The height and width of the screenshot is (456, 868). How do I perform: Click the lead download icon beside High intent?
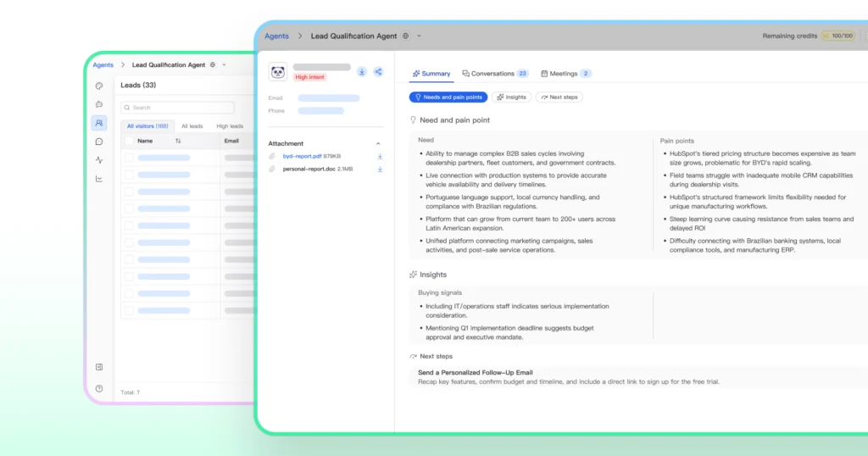pos(362,72)
